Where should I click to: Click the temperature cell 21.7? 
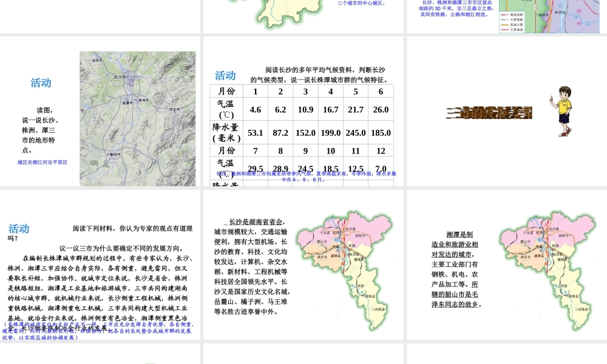click(x=355, y=109)
